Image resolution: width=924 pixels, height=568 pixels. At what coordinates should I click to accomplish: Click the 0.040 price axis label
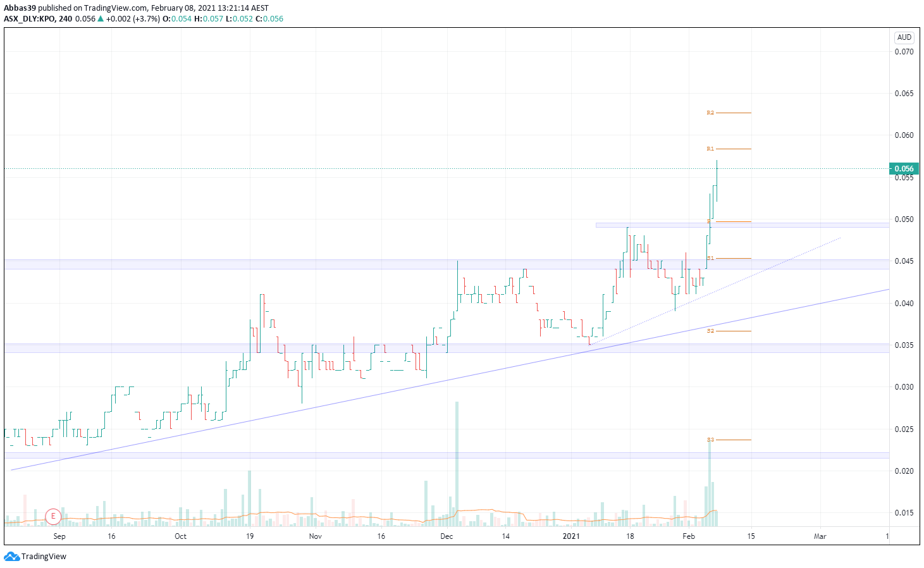pos(904,303)
